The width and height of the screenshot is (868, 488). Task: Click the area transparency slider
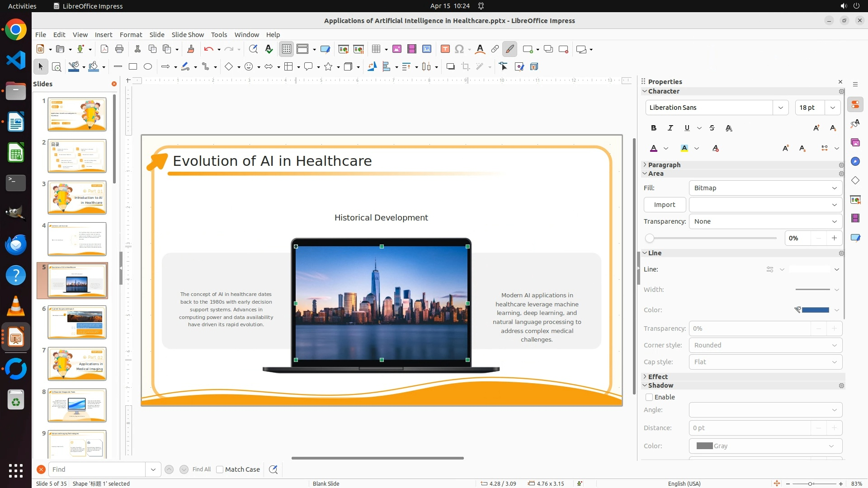712,238
